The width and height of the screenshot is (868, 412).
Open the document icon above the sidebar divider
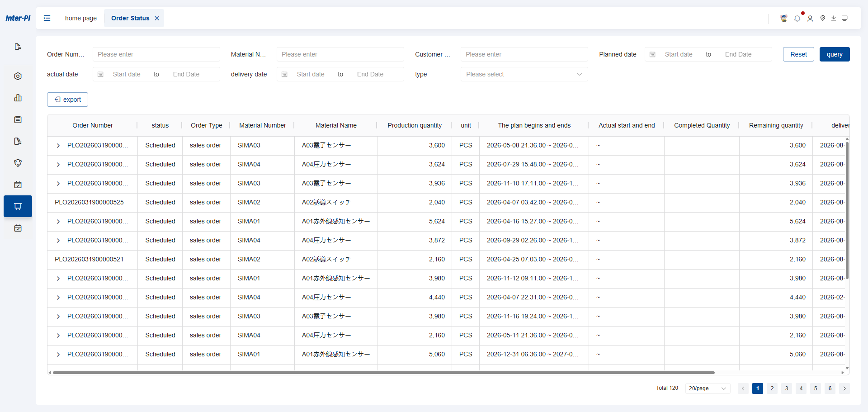tap(18, 47)
